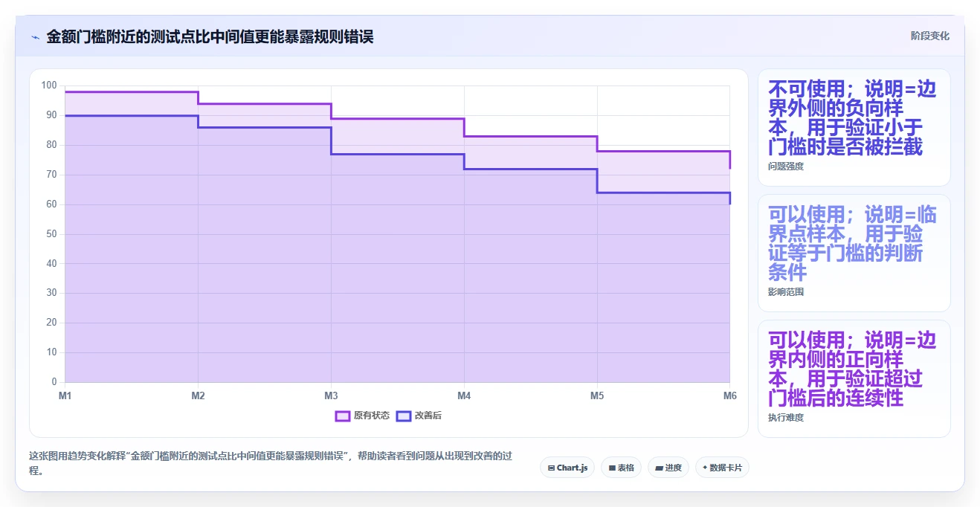Click the 100 y-axis value
Screen dimensions: 980x507
pos(49,85)
